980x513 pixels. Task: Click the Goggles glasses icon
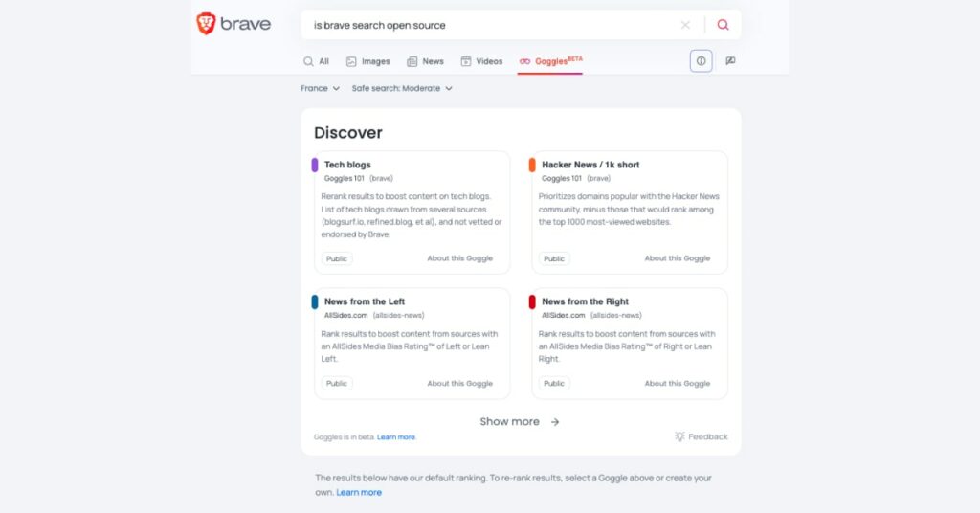(x=524, y=61)
